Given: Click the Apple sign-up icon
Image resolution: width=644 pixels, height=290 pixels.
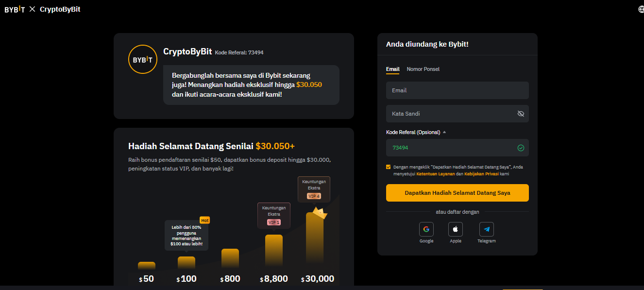Looking at the screenshot, I should (x=455, y=229).
